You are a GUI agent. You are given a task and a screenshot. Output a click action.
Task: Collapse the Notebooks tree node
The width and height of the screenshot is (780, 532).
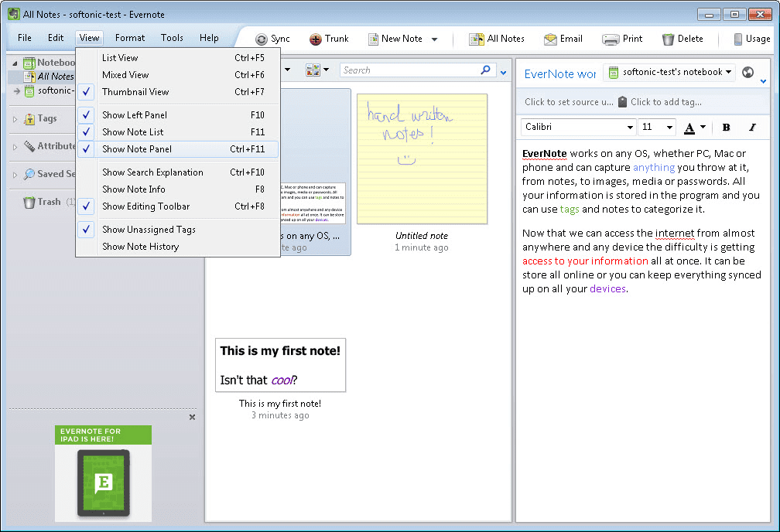[x=15, y=63]
